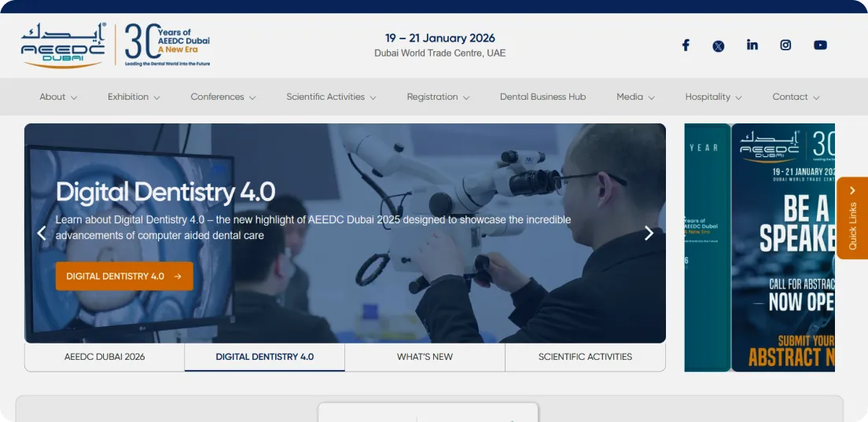Advance carousel with right arrow
Image resolution: width=868 pixels, height=422 pixels.
click(x=649, y=233)
